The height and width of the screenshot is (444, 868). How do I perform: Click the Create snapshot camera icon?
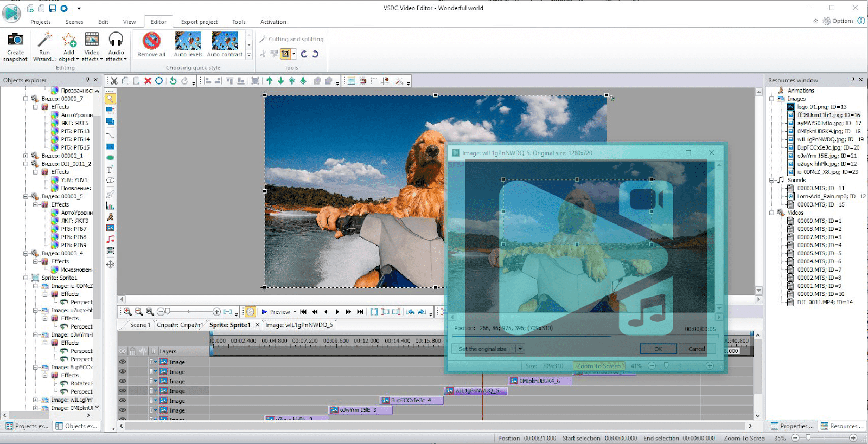pos(15,40)
